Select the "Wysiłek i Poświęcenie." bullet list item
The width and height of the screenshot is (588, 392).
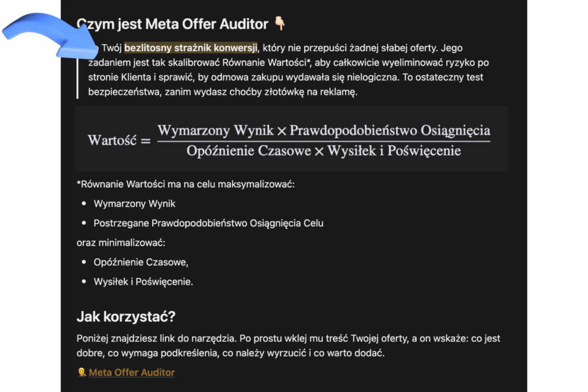[x=144, y=282]
